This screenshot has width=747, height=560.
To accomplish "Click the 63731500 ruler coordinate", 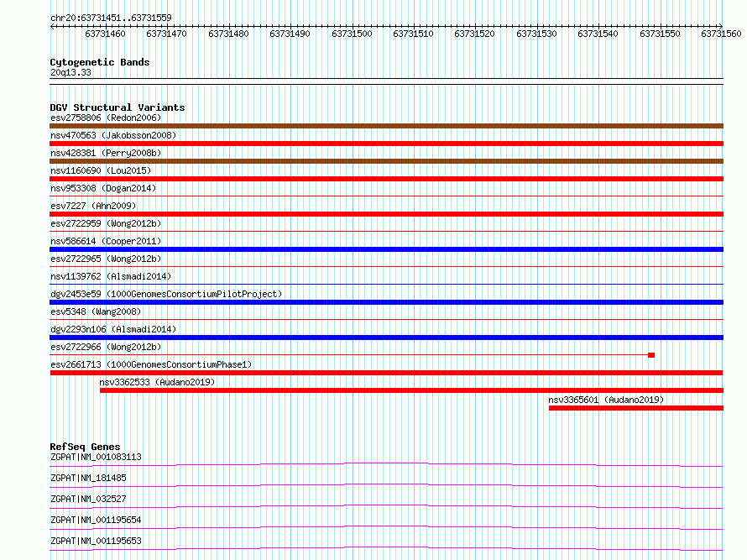I will (352, 34).
